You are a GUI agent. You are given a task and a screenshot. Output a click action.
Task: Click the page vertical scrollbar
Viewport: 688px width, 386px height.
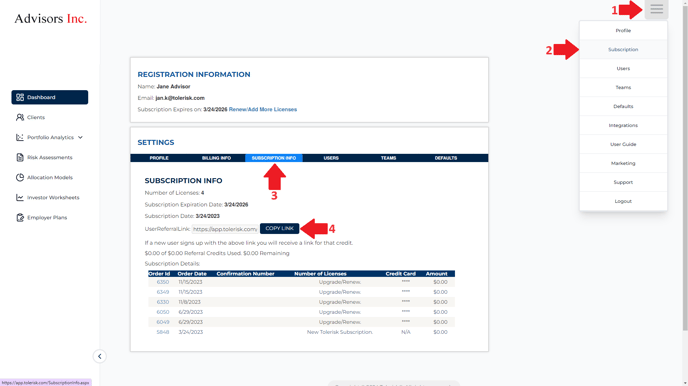tap(685, 167)
